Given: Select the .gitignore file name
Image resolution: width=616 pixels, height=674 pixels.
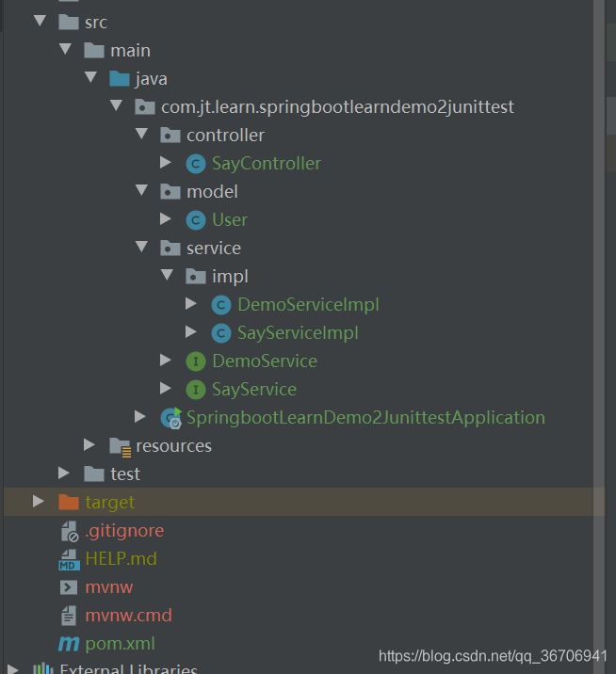Looking at the screenshot, I should tap(124, 531).
